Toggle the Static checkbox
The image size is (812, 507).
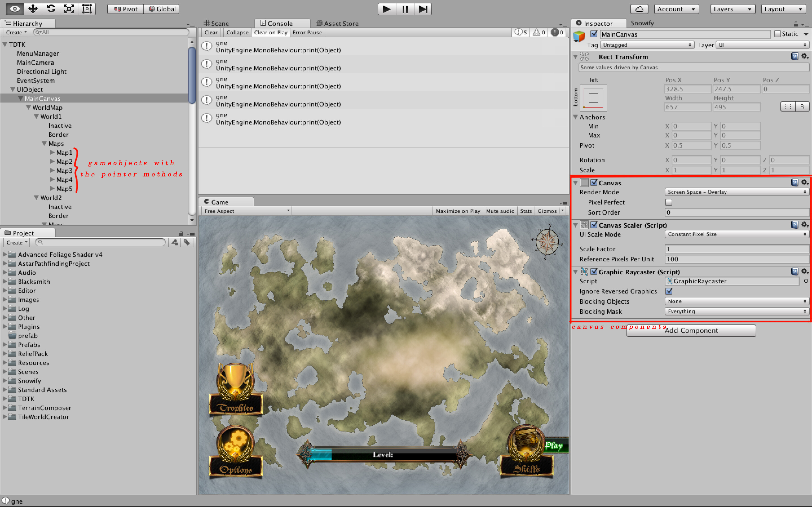[x=777, y=34]
